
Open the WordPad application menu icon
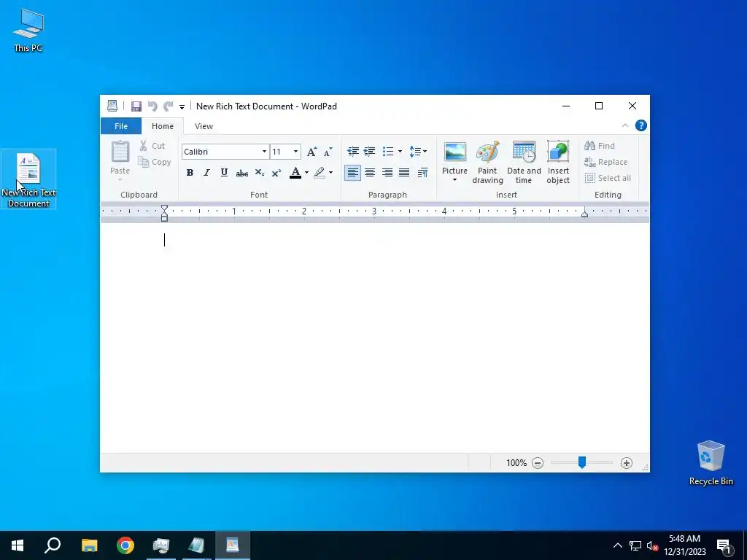(112, 106)
